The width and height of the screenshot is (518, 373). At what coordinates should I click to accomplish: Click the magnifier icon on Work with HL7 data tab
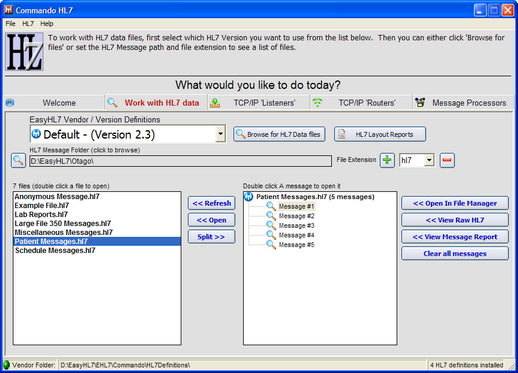click(x=112, y=103)
